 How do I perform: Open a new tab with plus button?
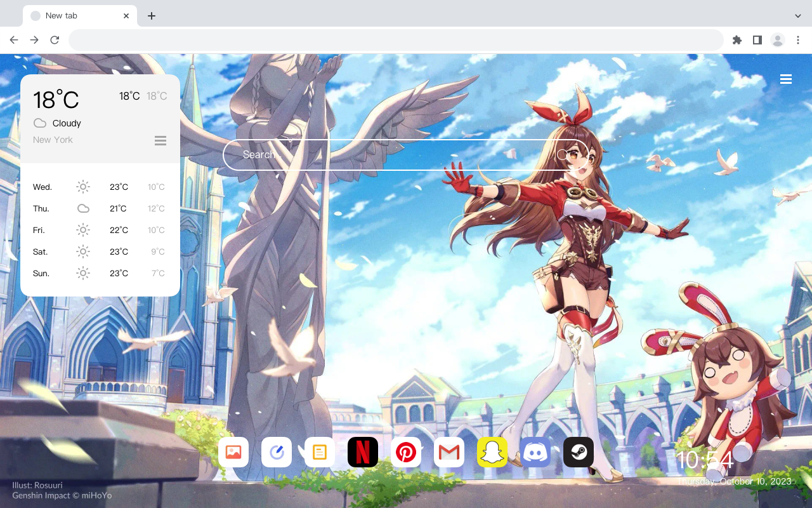pyautogui.click(x=151, y=16)
